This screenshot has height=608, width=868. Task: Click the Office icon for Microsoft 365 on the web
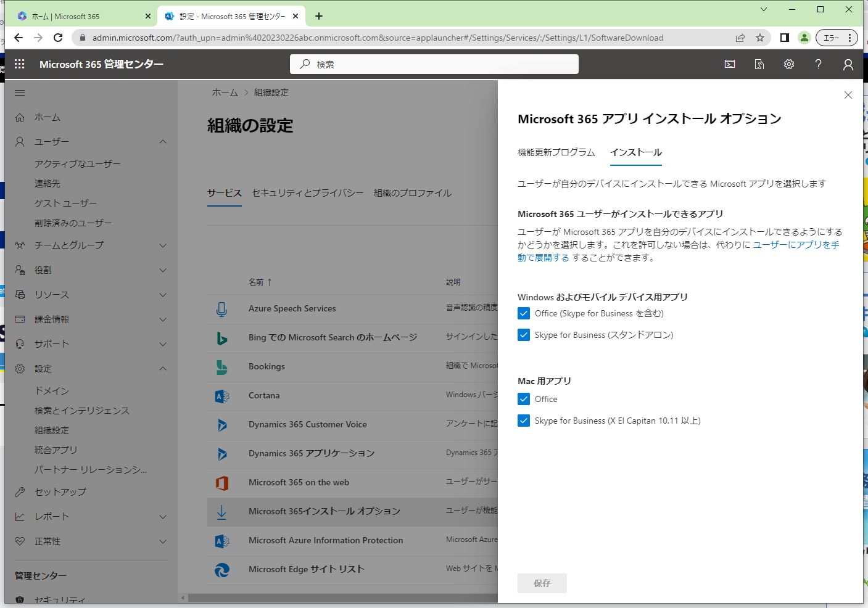pos(221,483)
